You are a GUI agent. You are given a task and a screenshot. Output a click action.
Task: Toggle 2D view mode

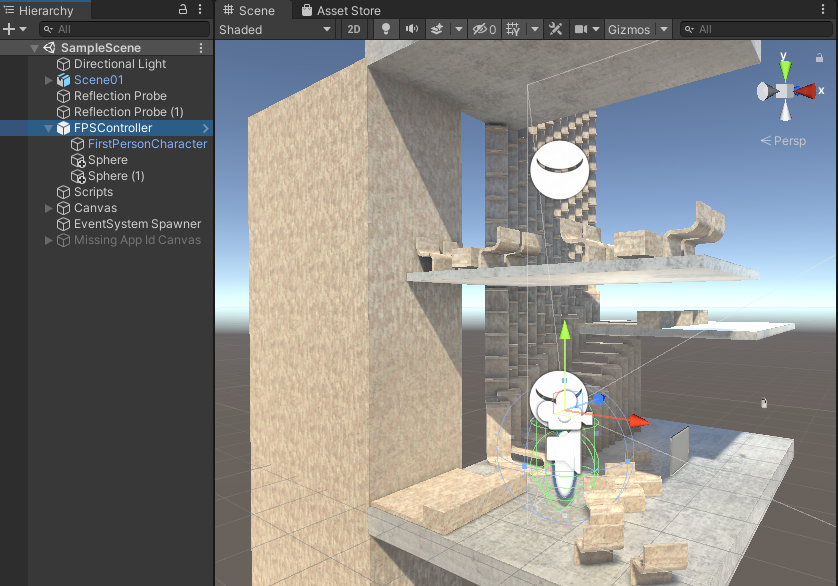coord(354,29)
